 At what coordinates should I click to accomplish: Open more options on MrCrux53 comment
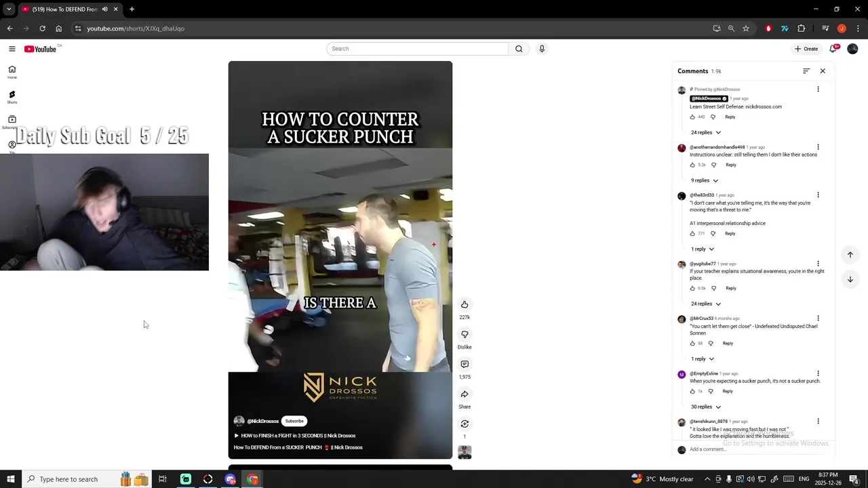(x=818, y=319)
